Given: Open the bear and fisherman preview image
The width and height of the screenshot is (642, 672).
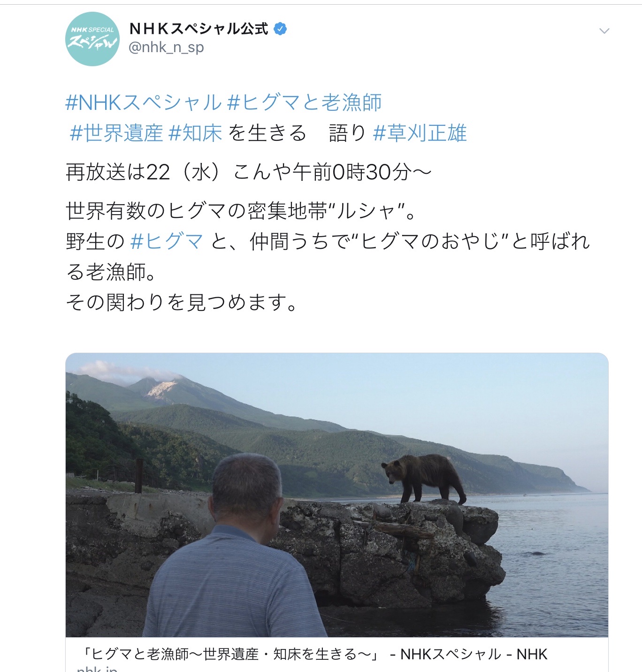Looking at the screenshot, I should (337, 495).
